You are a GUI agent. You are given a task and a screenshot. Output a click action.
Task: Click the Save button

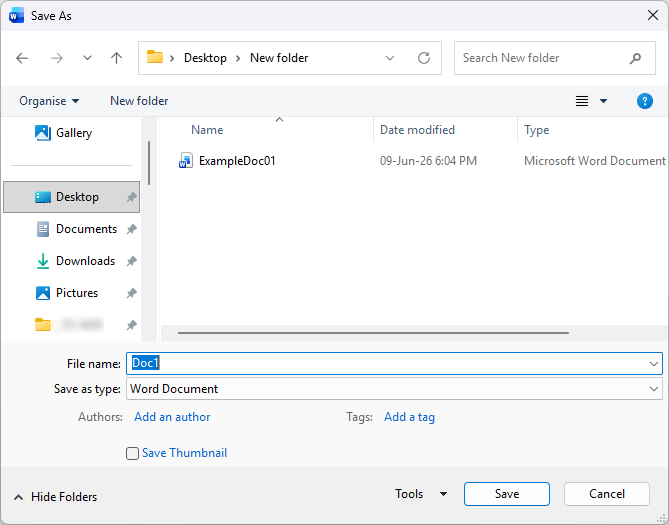(507, 494)
